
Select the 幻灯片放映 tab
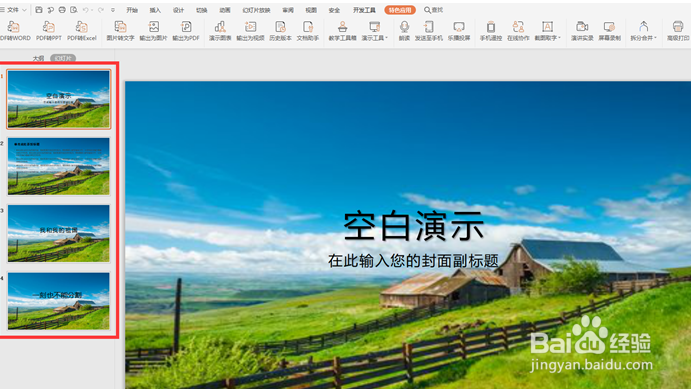pyautogui.click(x=256, y=10)
